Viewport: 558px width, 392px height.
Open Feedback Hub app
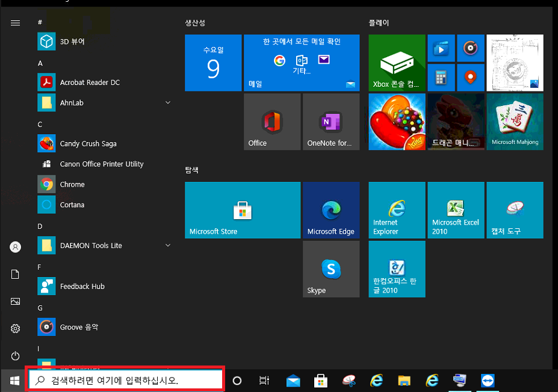point(105,286)
